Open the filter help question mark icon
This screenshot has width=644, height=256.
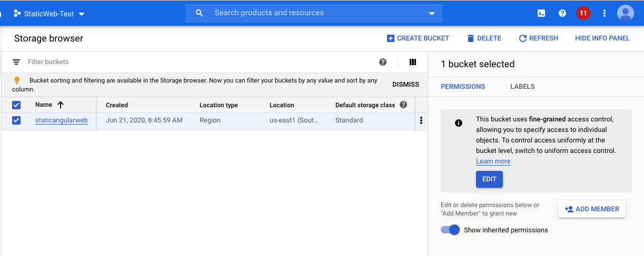point(383,62)
